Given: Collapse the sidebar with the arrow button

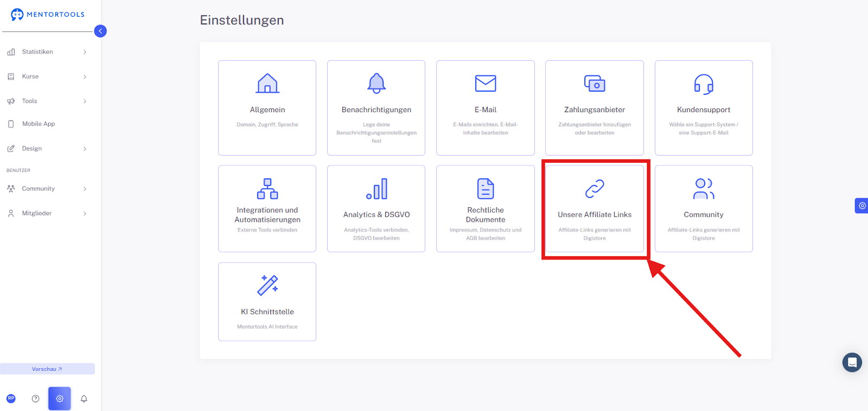Looking at the screenshot, I should click(x=100, y=31).
